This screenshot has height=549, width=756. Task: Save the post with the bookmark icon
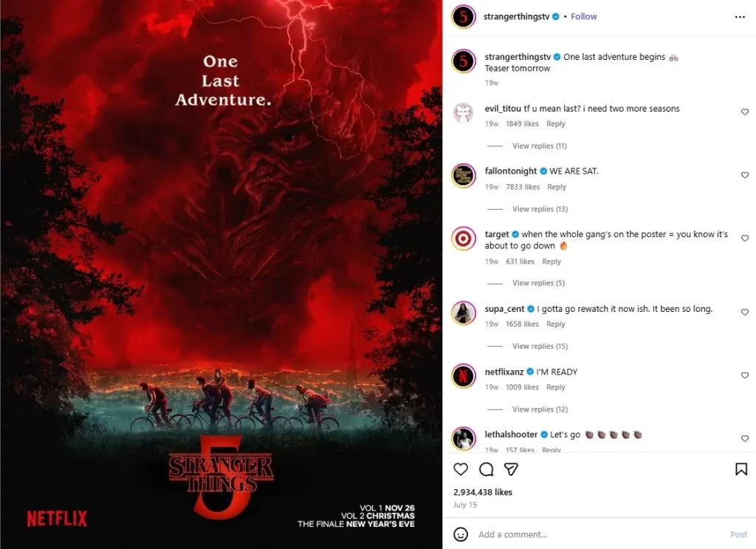741,469
